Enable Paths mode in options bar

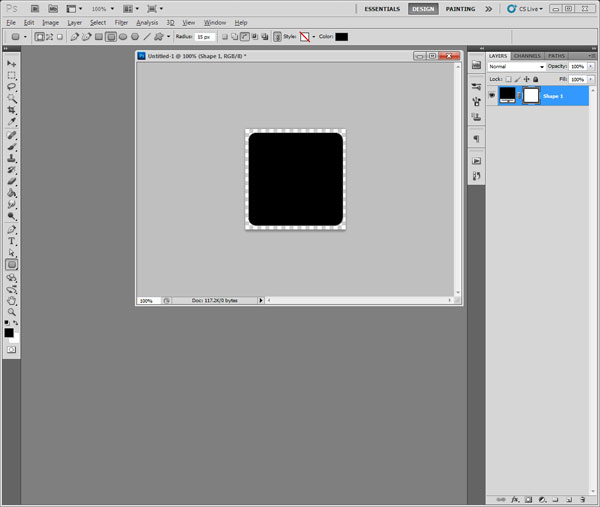(50, 37)
